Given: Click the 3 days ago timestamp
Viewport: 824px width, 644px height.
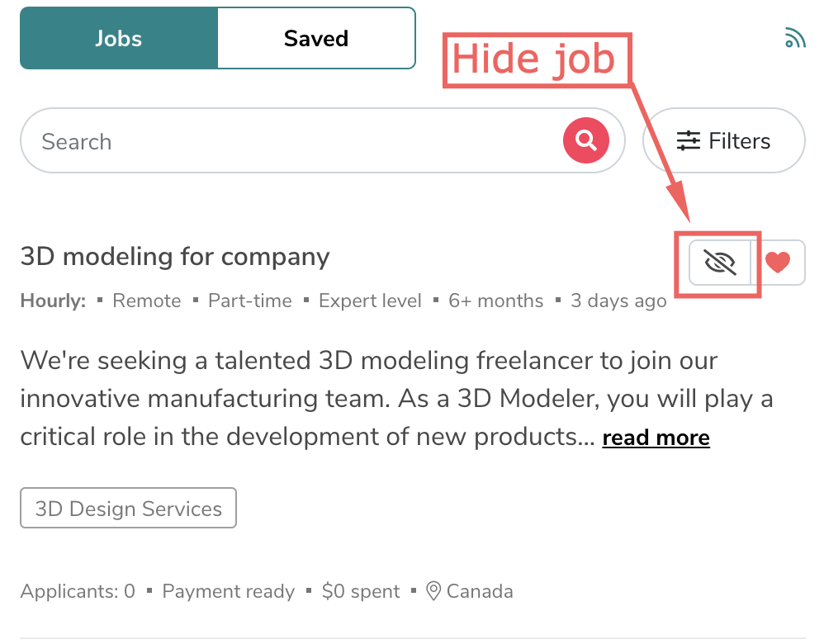Looking at the screenshot, I should (x=618, y=301).
